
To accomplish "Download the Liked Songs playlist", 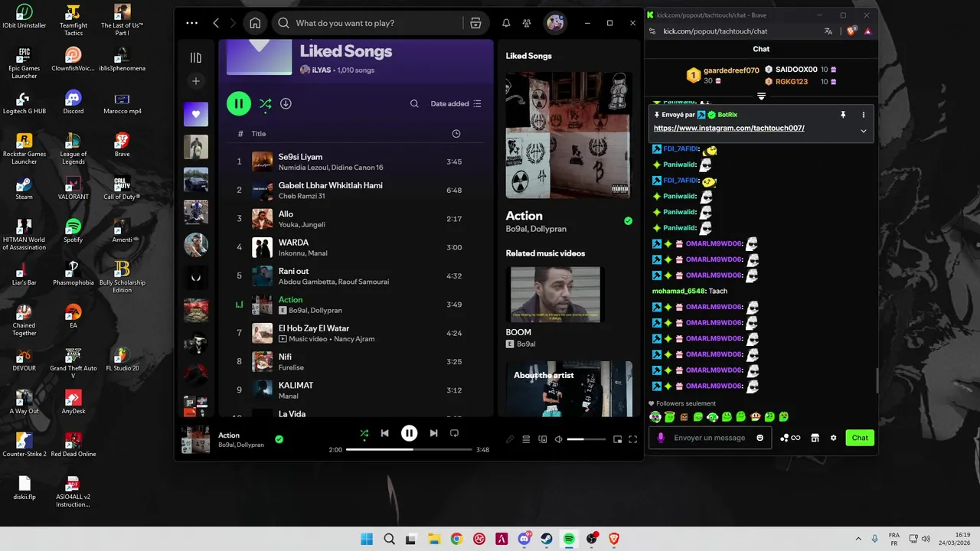I will click(286, 103).
